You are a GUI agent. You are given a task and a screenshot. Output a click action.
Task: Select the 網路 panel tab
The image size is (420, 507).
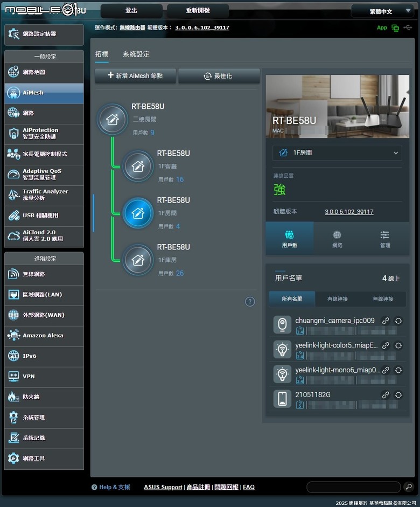tap(337, 239)
